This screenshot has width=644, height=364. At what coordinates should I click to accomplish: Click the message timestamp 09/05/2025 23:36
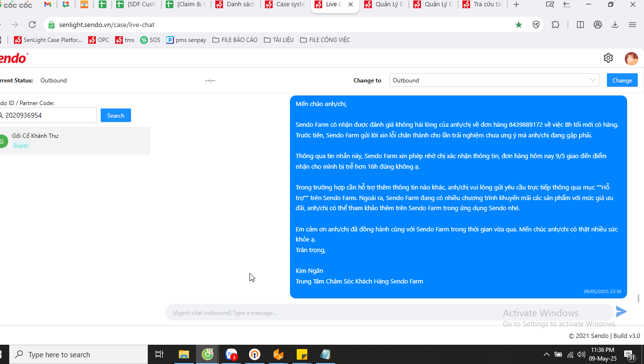[x=602, y=291]
